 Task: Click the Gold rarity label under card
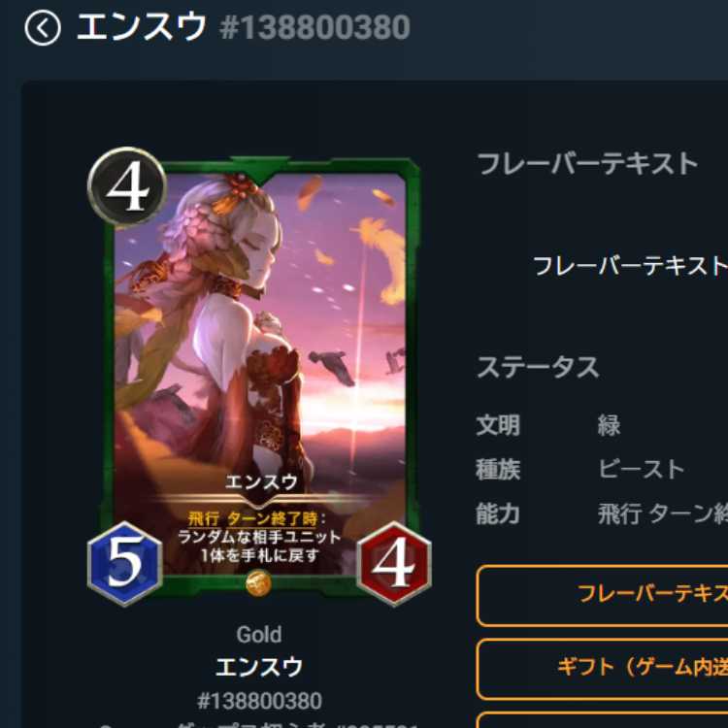click(259, 634)
